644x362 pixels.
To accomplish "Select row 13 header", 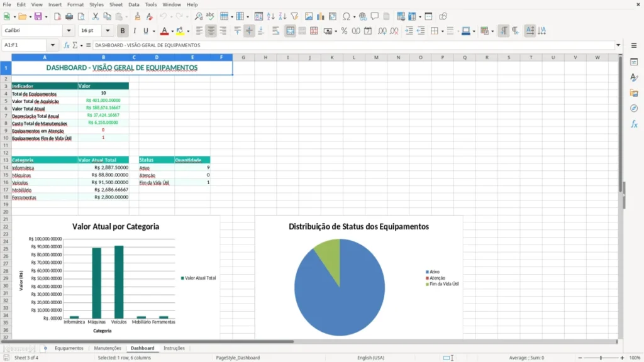I will pos(6,160).
